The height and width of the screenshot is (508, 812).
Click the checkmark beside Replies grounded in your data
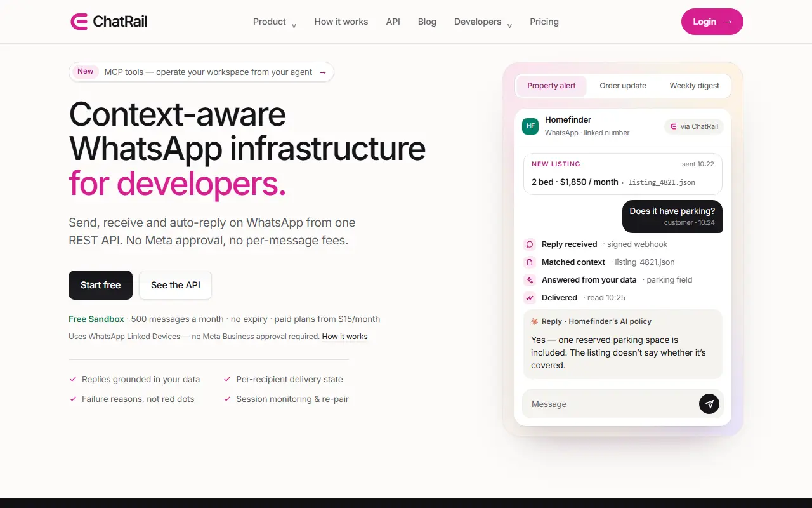73,379
